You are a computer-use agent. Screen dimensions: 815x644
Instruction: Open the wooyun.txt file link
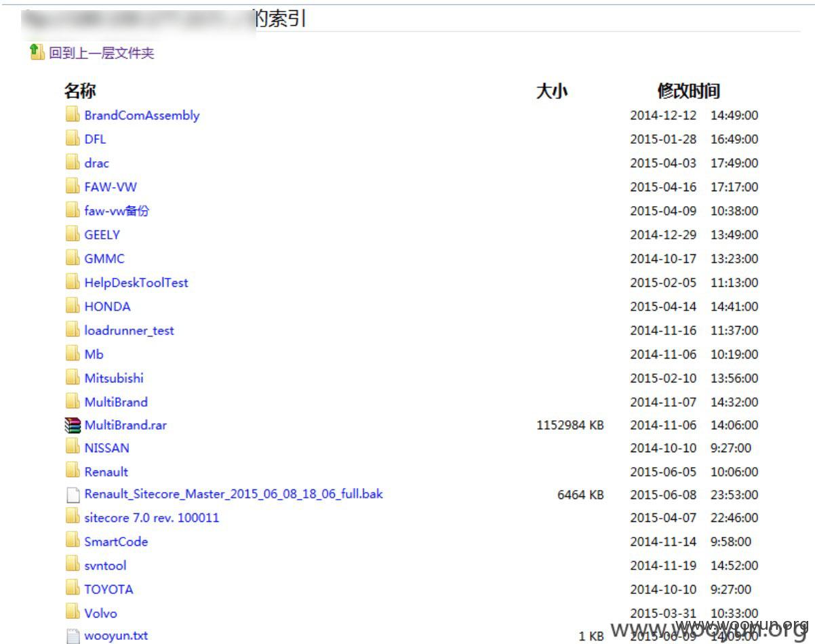click(116, 636)
